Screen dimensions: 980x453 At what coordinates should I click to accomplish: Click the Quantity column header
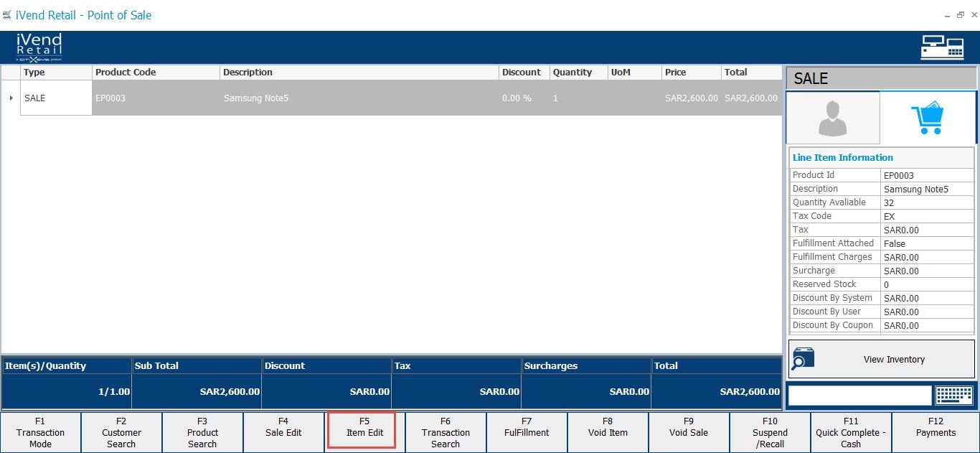coord(578,73)
